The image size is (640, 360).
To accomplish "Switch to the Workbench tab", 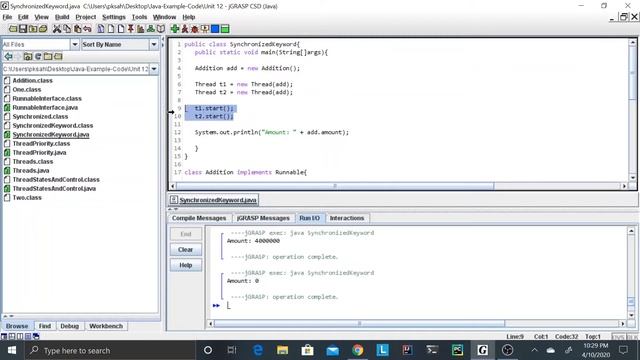I will [x=106, y=326].
